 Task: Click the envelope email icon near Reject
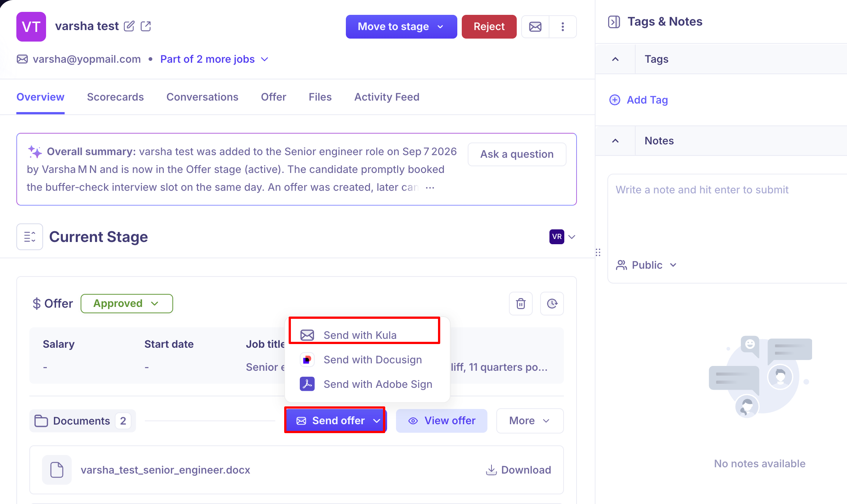pyautogui.click(x=535, y=27)
